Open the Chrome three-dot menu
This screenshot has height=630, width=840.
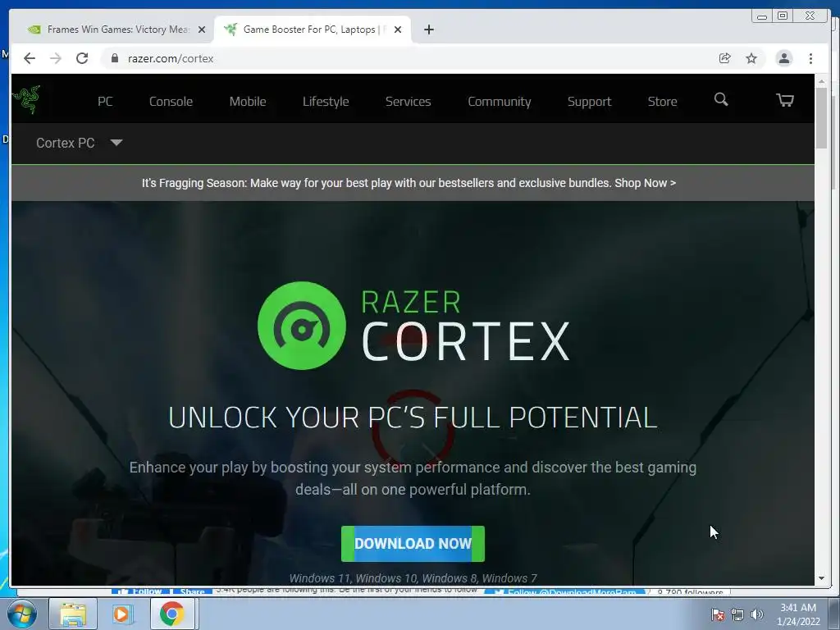coord(810,58)
